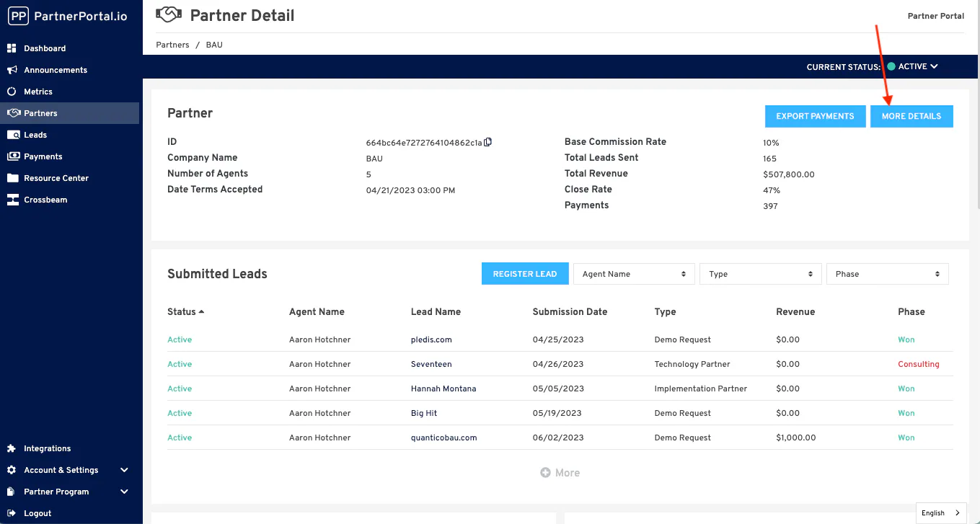The width and height of the screenshot is (980, 524).
Task: Sort by Status column arrow
Action: click(201, 312)
